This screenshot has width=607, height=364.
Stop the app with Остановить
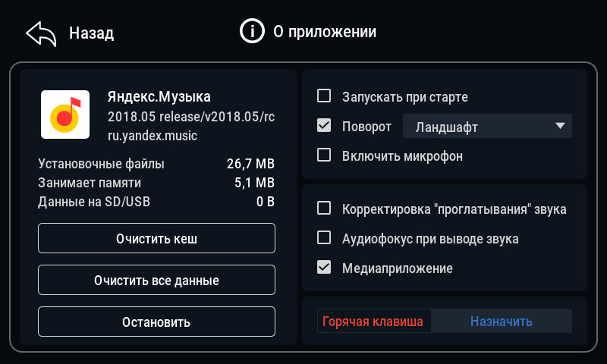(156, 322)
